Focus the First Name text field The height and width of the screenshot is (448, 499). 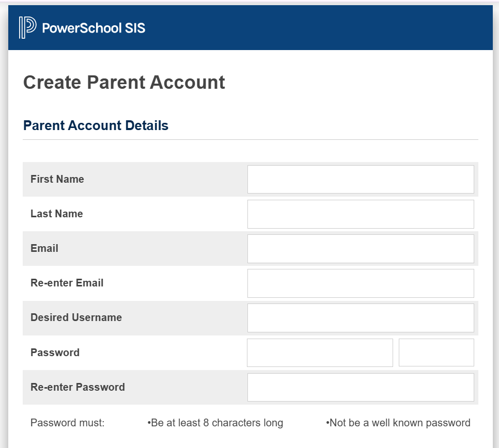pyautogui.click(x=360, y=179)
